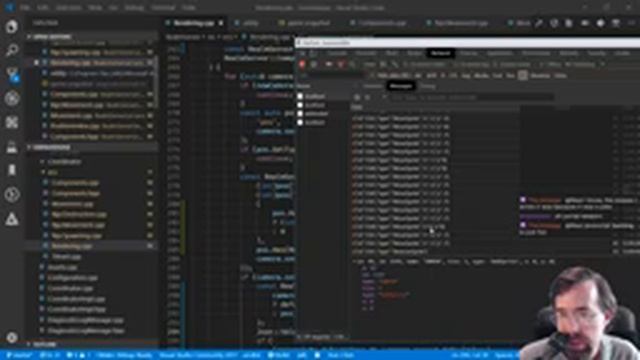The image size is (640, 360).
Task: Click the CMake Debug Ready status item
Action: tap(124, 355)
